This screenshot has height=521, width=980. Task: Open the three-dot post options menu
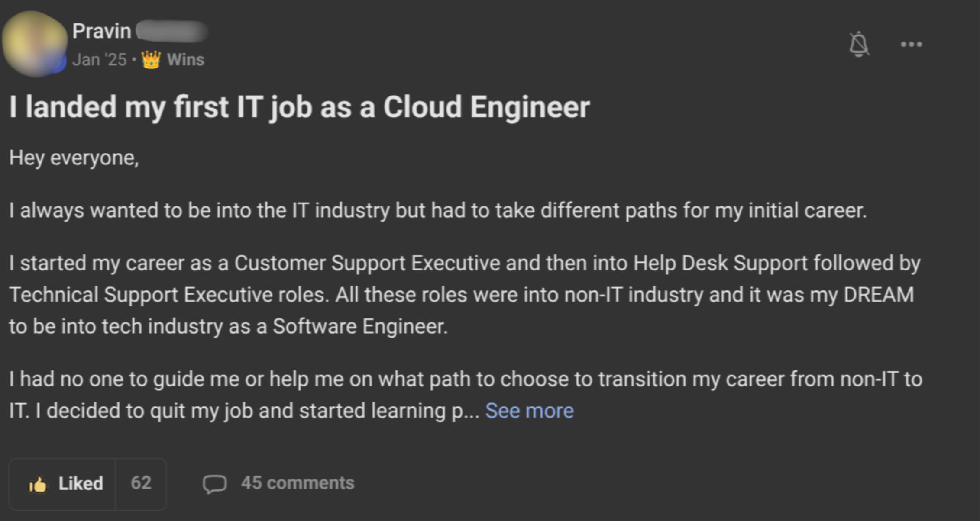[x=911, y=44]
